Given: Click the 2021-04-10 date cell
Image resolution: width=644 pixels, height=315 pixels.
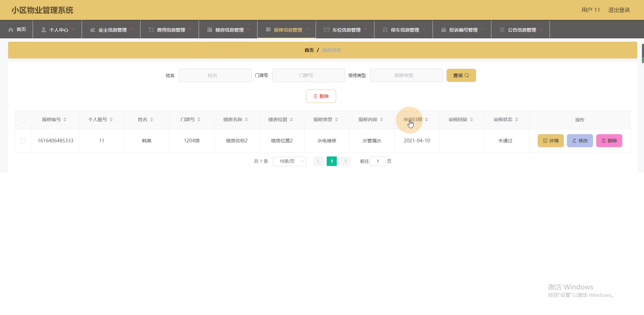Looking at the screenshot, I should 417,141.
